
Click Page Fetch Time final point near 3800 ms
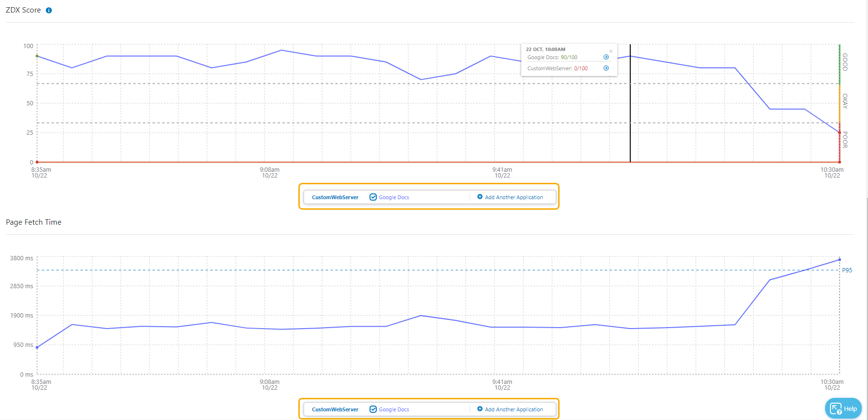839,260
